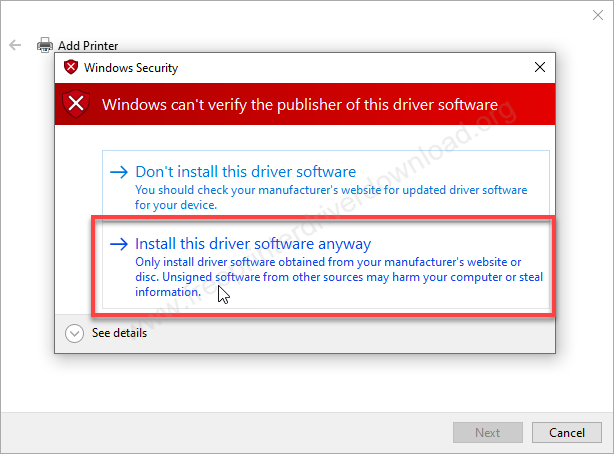Click the printer icon beside Add Printer
The height and width of the screenshot is (454, 614).
click(45, 45)
